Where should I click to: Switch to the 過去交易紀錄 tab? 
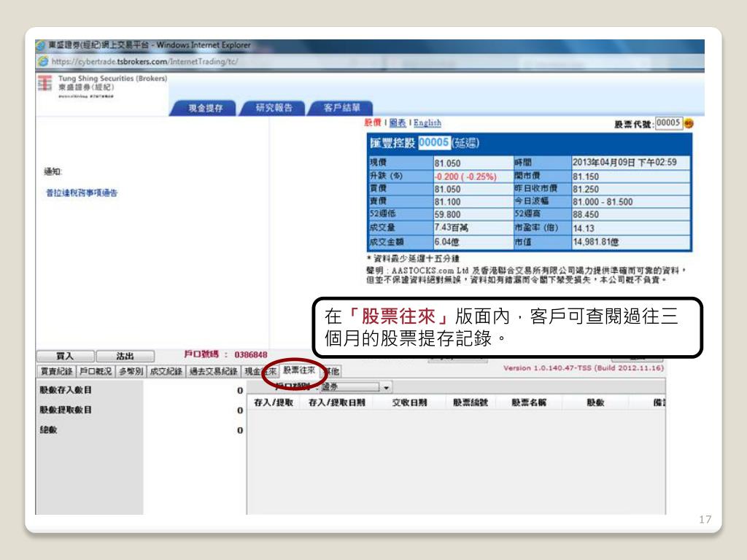coord(214,371)
